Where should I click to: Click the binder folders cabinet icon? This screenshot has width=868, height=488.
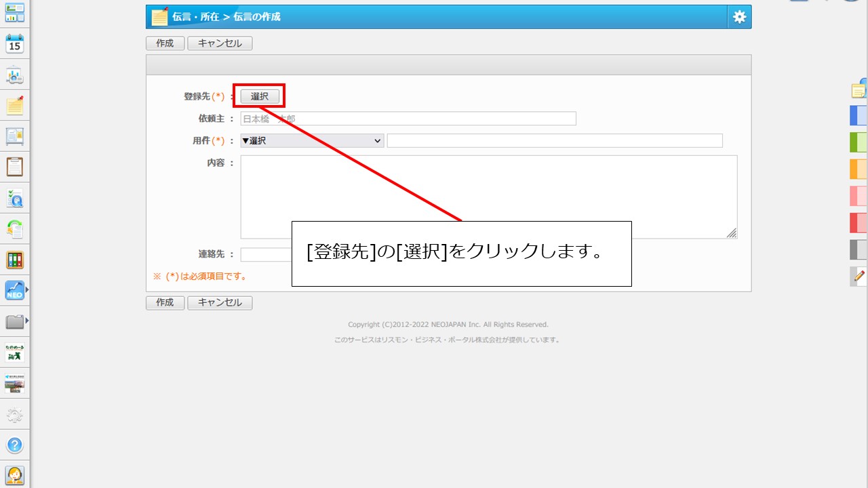(14, 260)
